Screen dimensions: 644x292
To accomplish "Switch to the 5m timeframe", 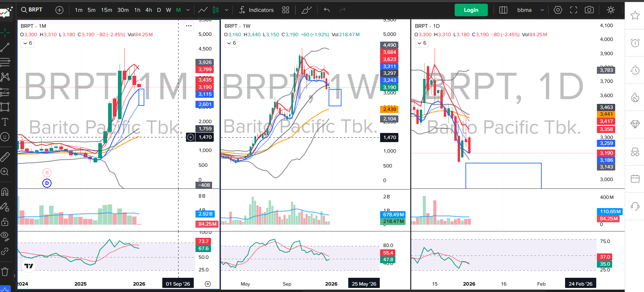I will click(91, 10).
